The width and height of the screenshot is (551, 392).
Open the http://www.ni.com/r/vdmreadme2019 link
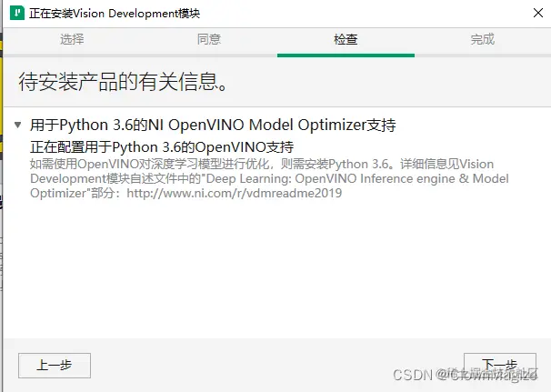point(235,193)
